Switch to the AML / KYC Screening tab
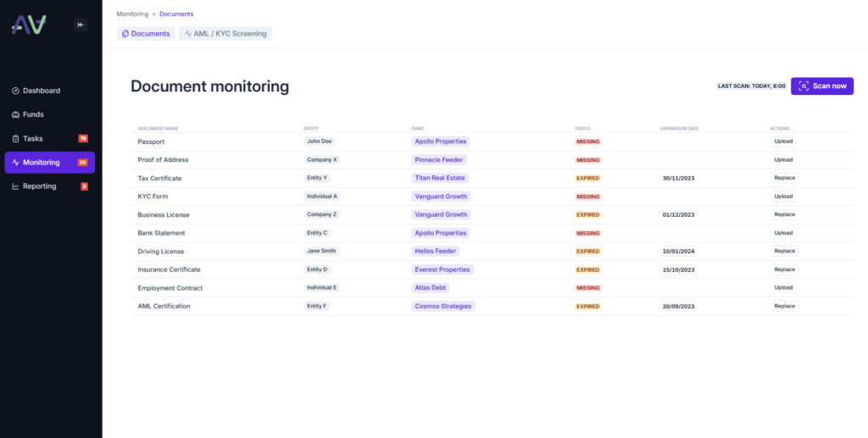 pyautogui.click(x=225, y=34)
